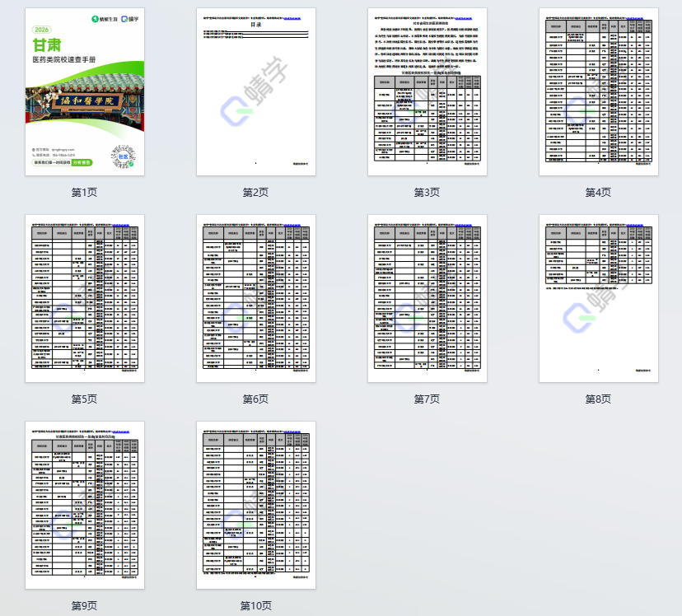Open the half-empty page 8 thumbnail
682x616 pixels.
click(x=598, y=298)
